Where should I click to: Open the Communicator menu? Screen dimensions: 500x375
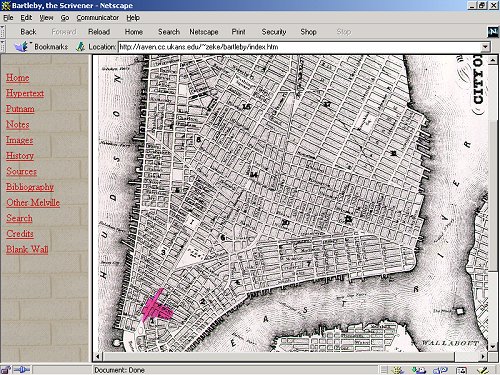[98, 18]
